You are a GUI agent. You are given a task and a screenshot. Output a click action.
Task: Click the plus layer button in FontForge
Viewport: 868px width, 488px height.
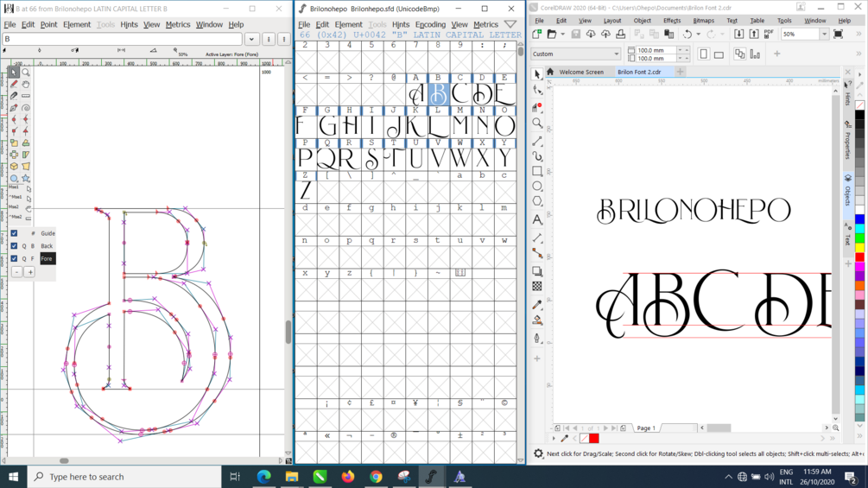pos(30,272)
